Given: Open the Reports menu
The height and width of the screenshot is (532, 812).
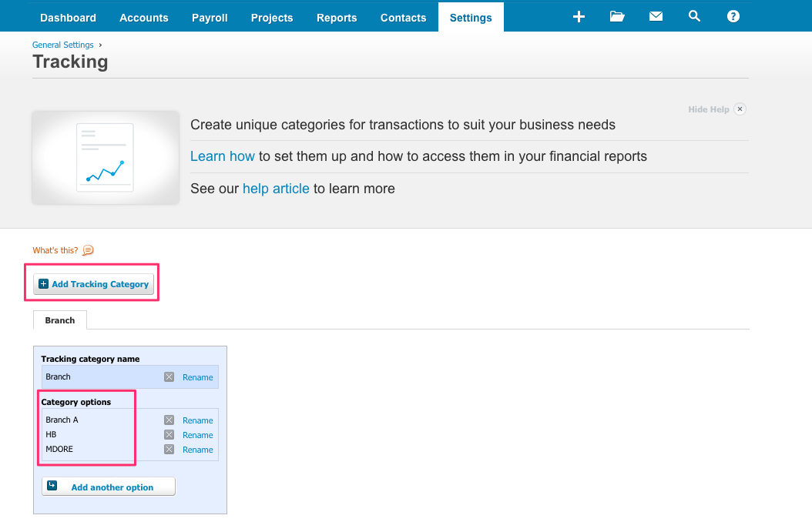Looking at the screenshot, I should (337, 18).
